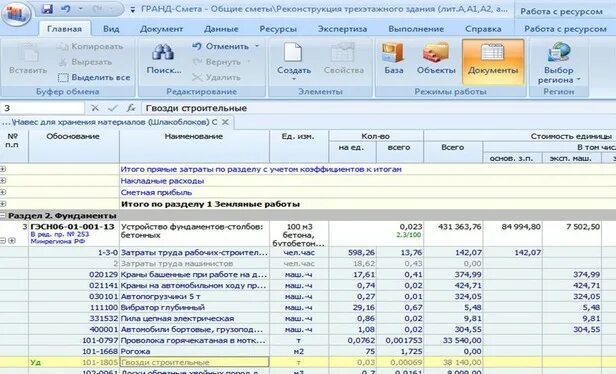Select the Документы work mode

tap(493, 61)
